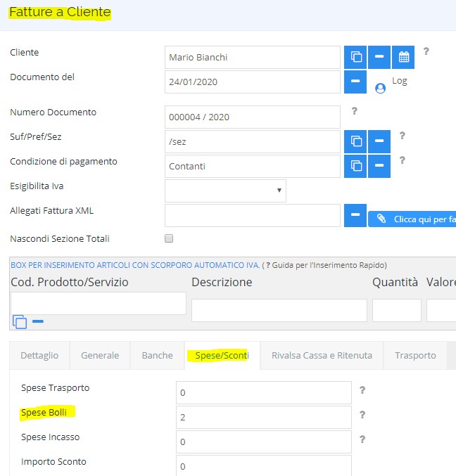Click the Descrizione input field

click(279, 310)
